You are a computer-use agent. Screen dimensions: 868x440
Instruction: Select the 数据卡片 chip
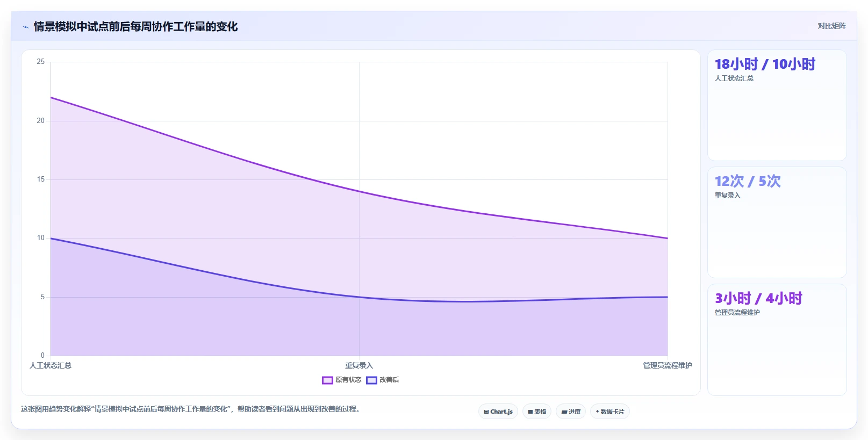point(610,412)
